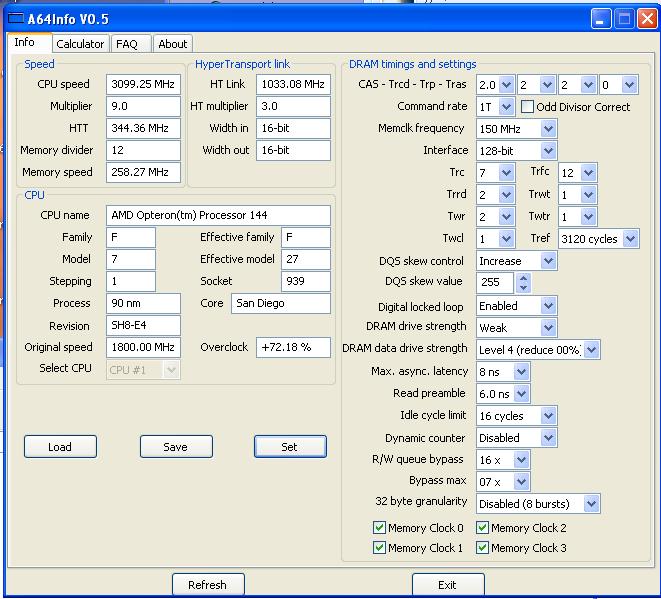Click the Load button

(x=60, y=447)
